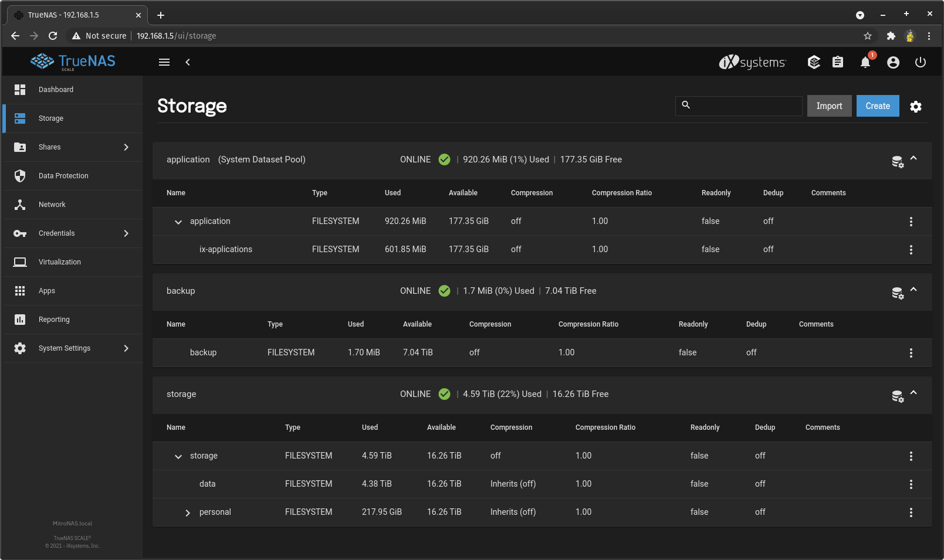Click the power button icon

coord(920,62)
